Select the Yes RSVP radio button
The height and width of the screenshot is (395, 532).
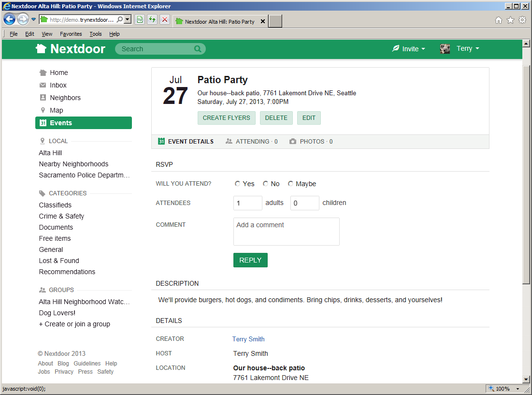tap(238, 183)
